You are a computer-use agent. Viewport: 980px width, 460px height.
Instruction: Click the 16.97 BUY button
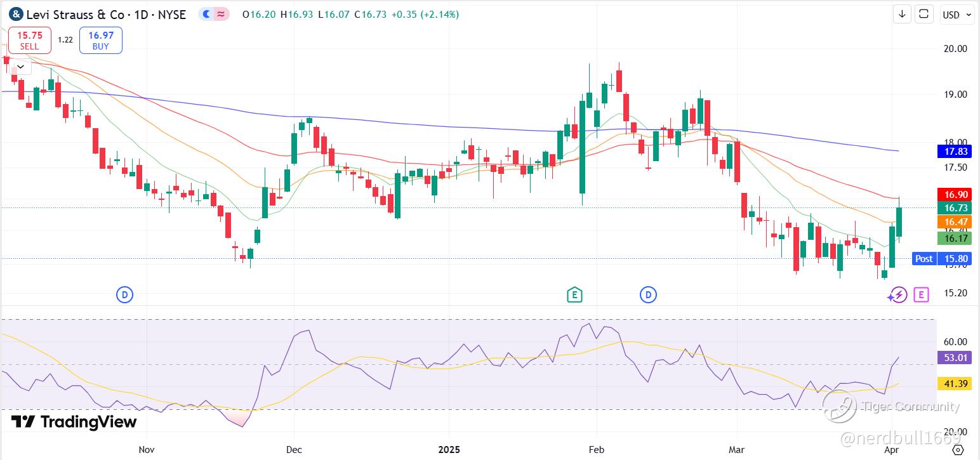tap(100, 40)
